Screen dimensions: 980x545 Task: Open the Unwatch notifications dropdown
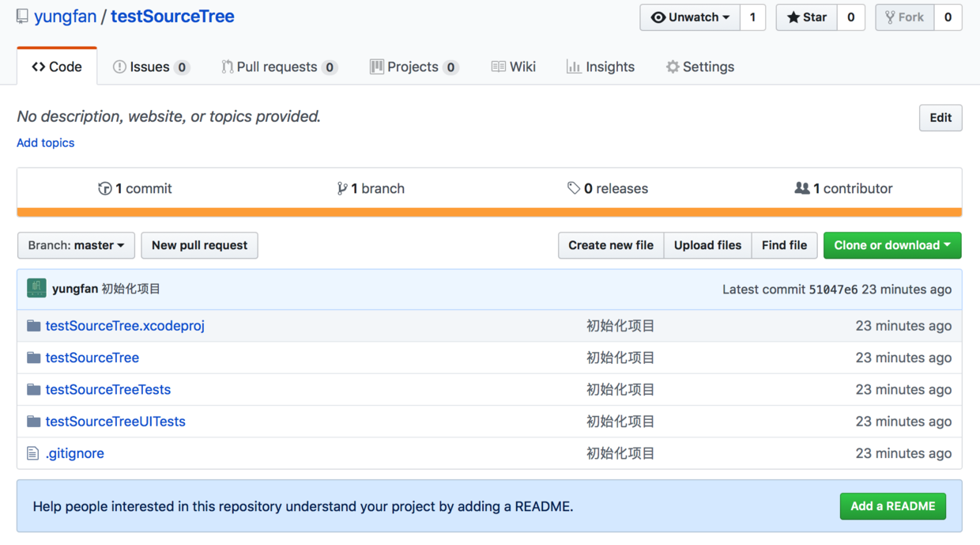[x=690, y=17]
